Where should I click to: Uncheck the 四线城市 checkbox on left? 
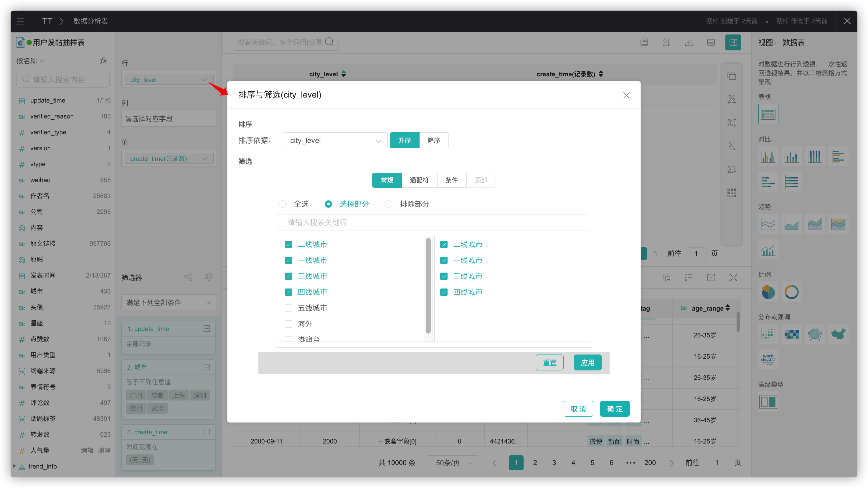288,292
